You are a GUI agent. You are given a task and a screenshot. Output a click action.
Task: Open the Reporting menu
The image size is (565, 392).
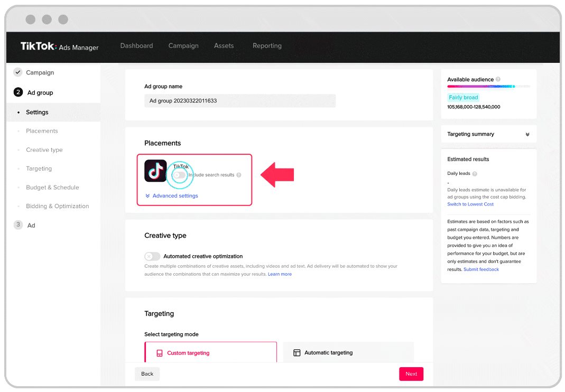(267, 46)
